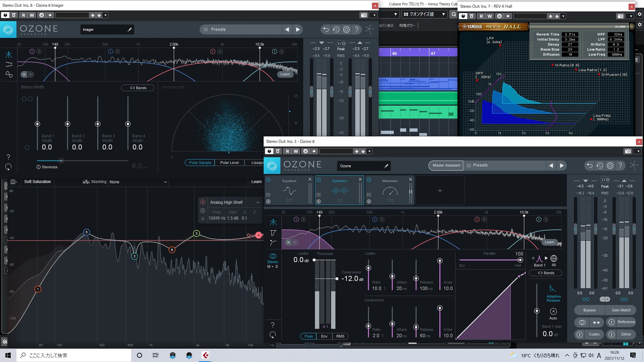The image size is (644, 362).
Task: Adjust Parallel dry/wet slider handle
Action: click(x=520, y=260)
